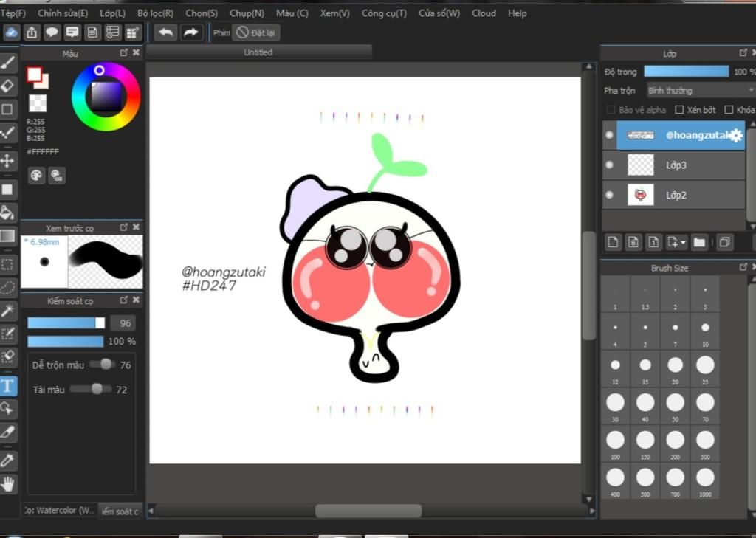This screenshot has width=756, height=538.
Task: Click the foreground color swatch
Action: pyautogui.click(x=34, y=75)
